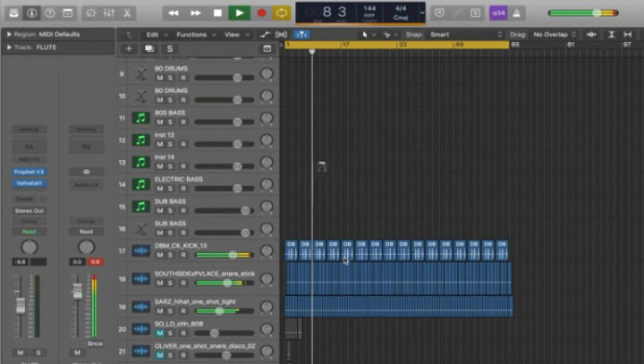644x364 pixels.
Task: Open the View menu
Action: coord(236,35)
